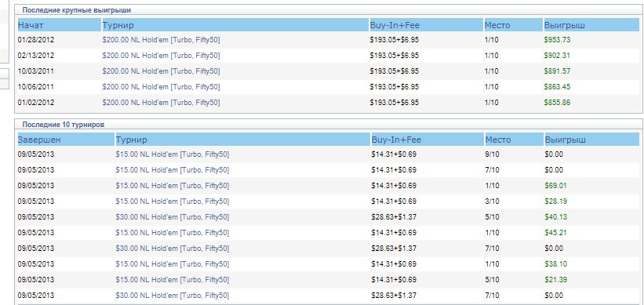The height and width of the screenshot is (305, 644).
Task: Open tournament link in the $28.19 winnings row
Action: (173, 202)
